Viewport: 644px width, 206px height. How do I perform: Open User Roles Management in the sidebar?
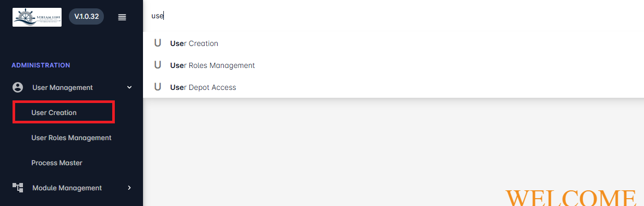(x=71, y=138)
